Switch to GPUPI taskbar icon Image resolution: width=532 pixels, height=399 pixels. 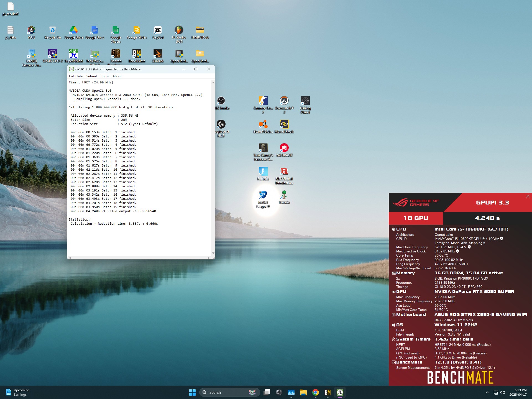coord(340,392)
